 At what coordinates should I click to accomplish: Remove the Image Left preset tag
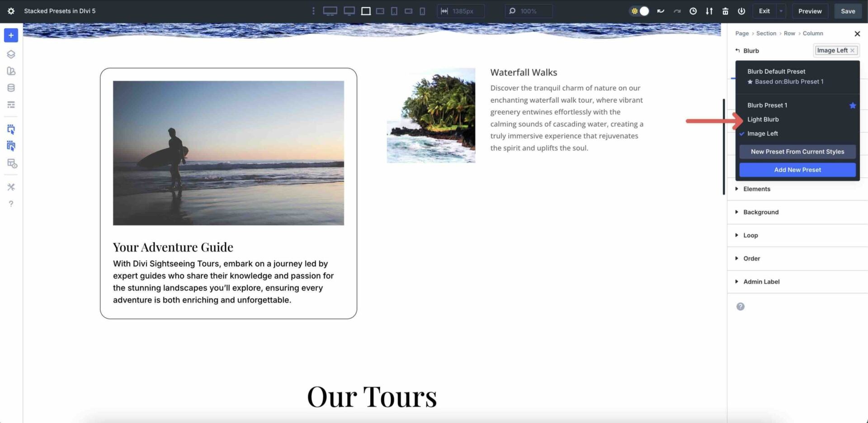point(853,50)
